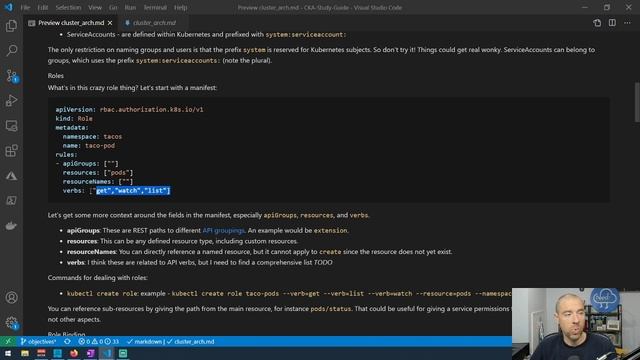This screenshot has width=640, height=360.
Task: Open the errors and warnings problems indicator
Action: click(x=98, y=341)
